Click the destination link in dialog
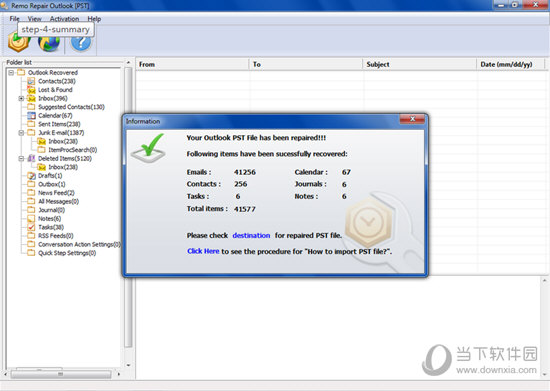The height and width of the screenshot is (391, 550). (x=251, y=236)
